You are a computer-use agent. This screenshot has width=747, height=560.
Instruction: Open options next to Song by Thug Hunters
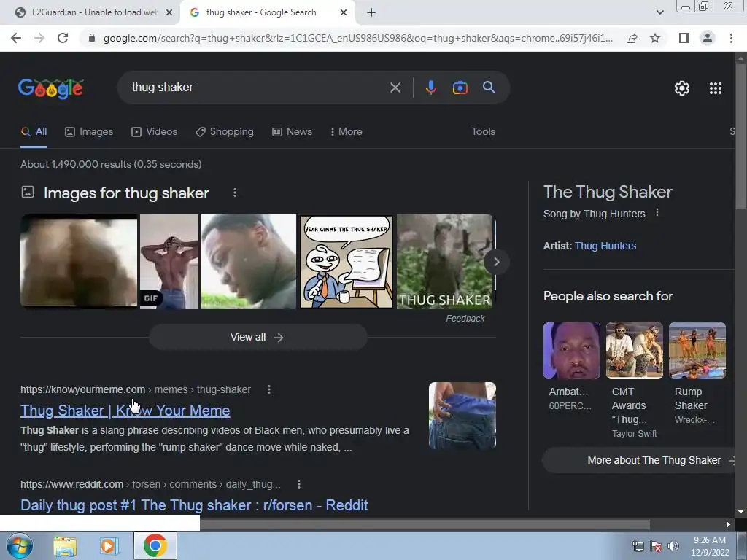click(x=657, y=212)
